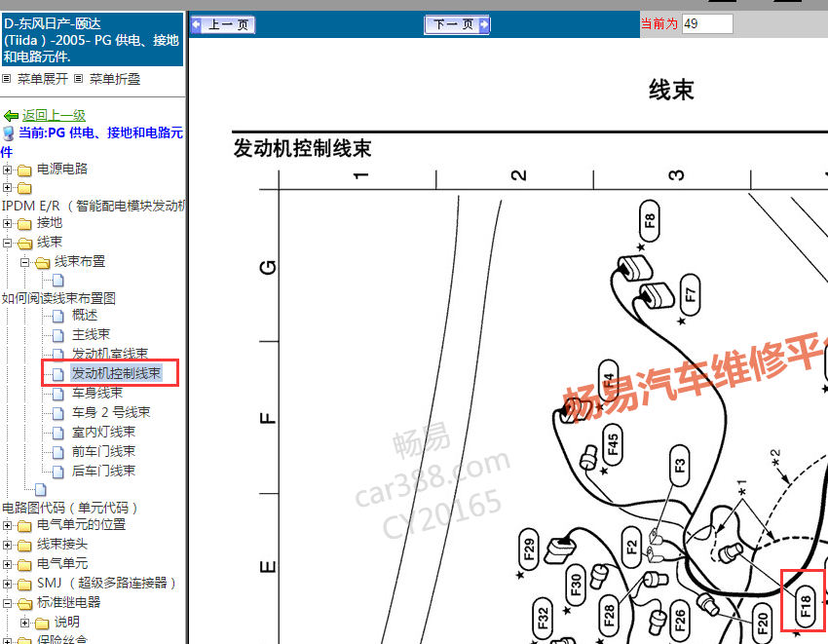Click the 前车门线束 document icon
The width and height of the screenshot is (828, 644).
(x=58, y=453)
